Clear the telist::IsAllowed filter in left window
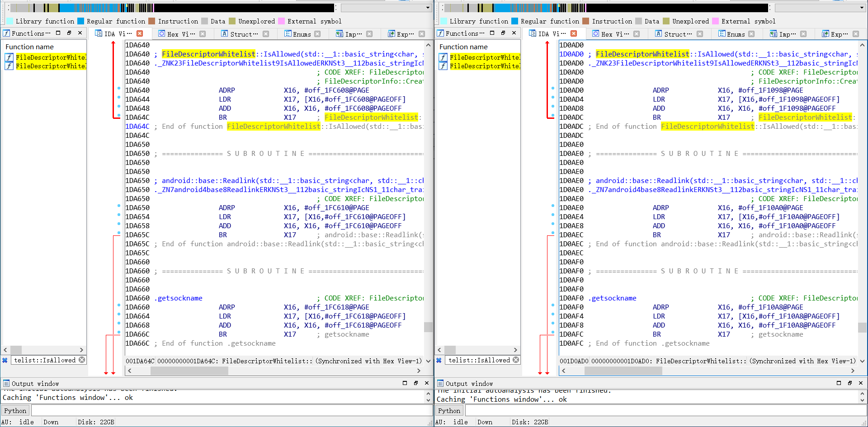The height and width of the screenshot is (427, 868). (x=82, y=360)
